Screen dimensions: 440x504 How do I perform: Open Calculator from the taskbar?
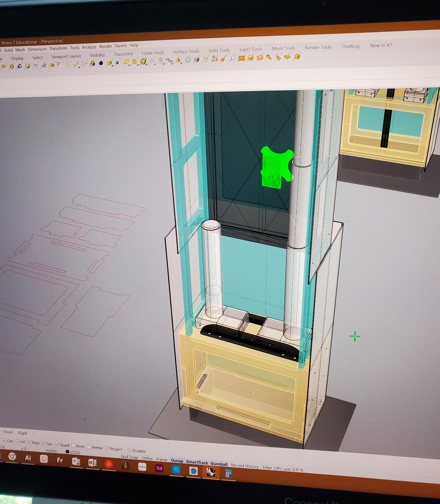pyautogui.click(x=228, y=474)
